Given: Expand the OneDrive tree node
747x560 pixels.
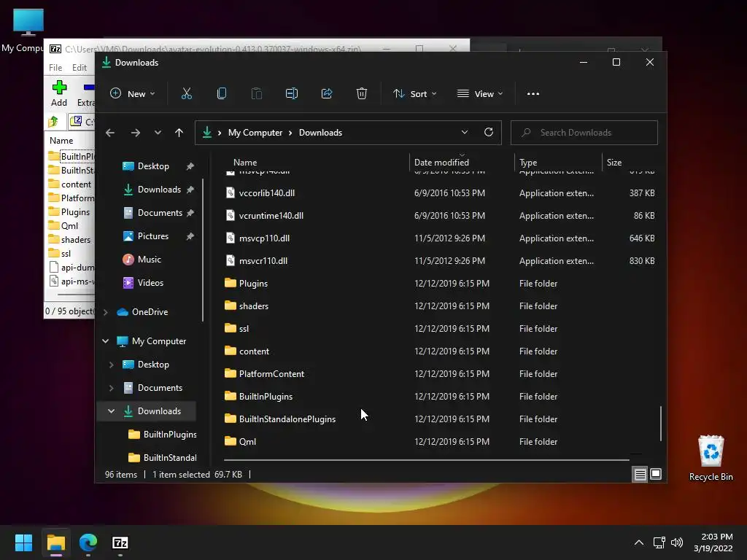Looking at the screenshot, I should click(x=106, y=312).
